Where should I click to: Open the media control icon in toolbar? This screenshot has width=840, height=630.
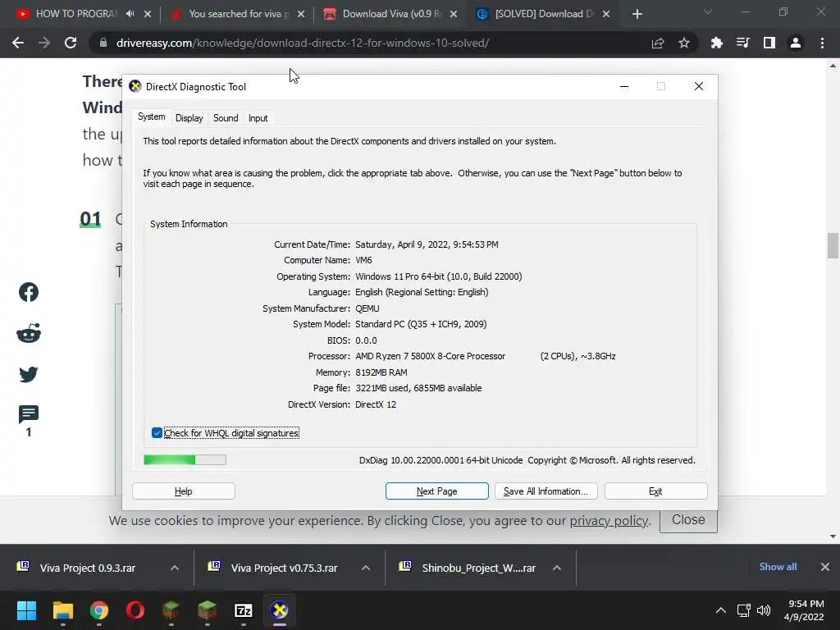(742, 43)
